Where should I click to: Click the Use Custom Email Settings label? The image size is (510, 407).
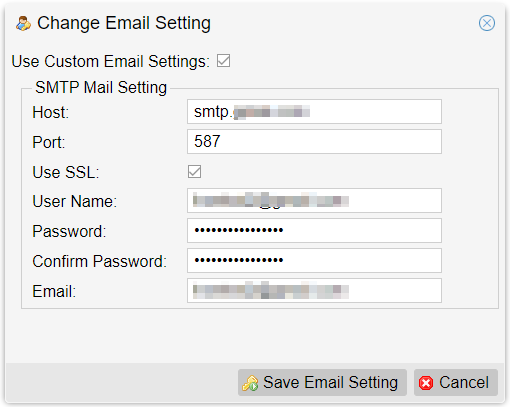(x=111, y=61)
